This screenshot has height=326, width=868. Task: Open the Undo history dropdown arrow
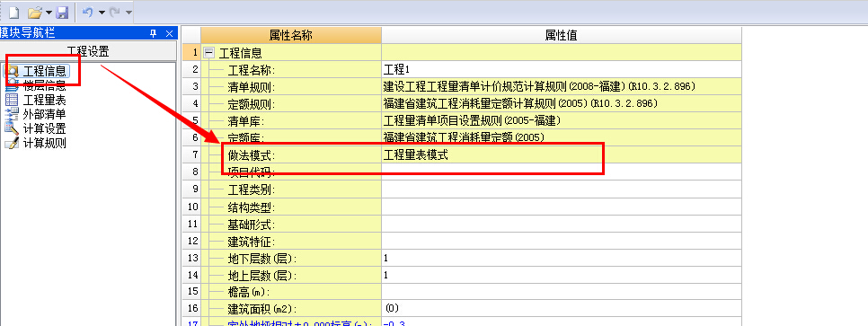[102, 13]
